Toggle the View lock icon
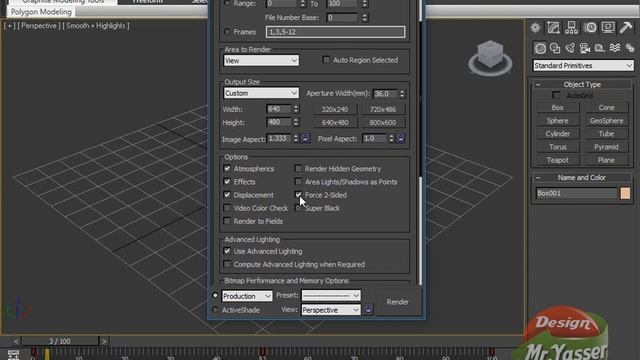Image resolution: width=640 pixels, height=360 pixels. coord(368,310)
